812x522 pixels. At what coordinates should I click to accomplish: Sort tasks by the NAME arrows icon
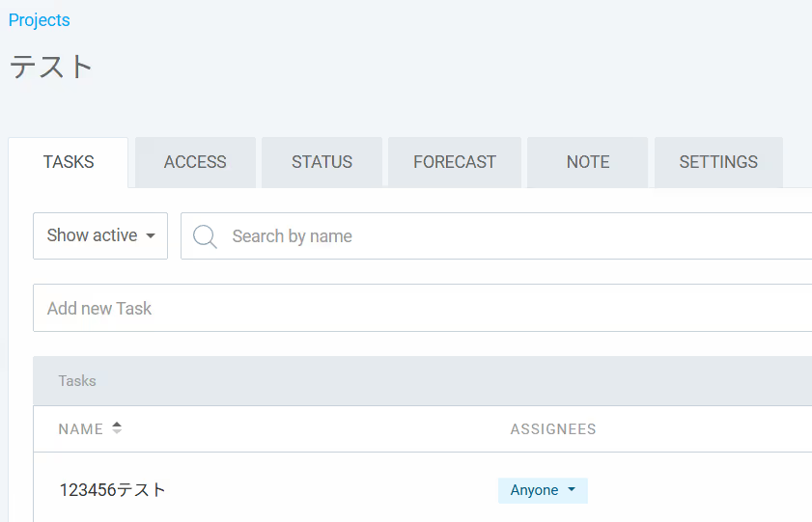(117, 427)
